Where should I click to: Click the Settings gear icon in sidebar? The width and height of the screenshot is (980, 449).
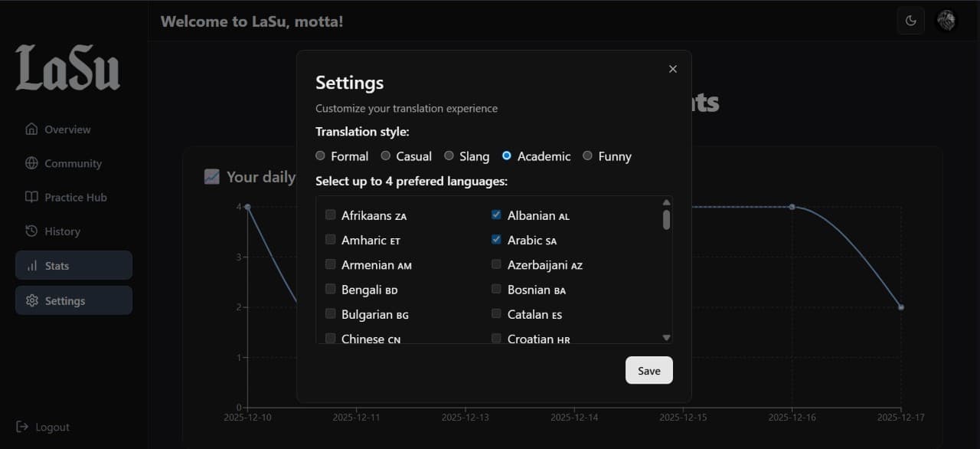click(x=32, y=301)
